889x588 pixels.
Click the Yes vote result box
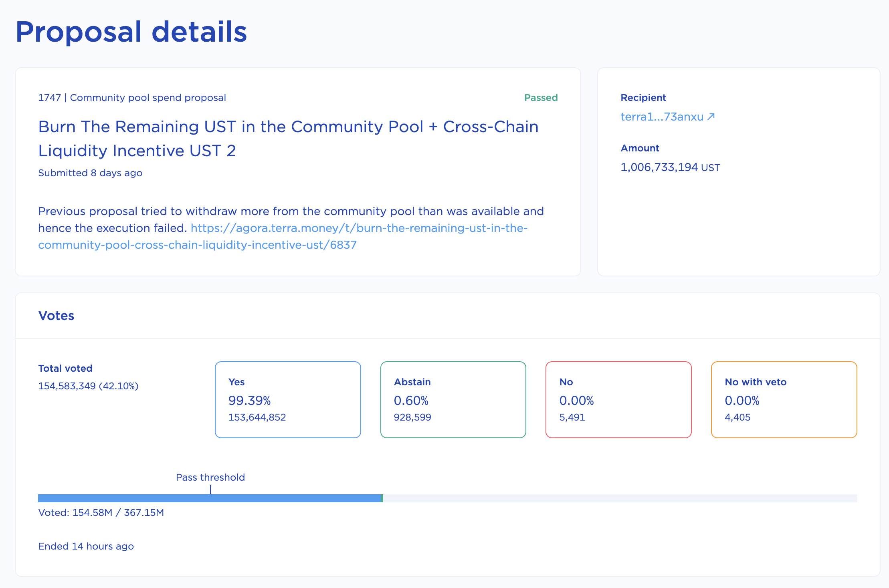click(288, 399)
